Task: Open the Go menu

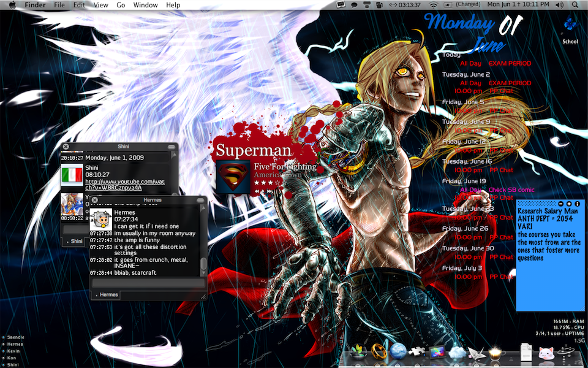Action: pos(121,5)
